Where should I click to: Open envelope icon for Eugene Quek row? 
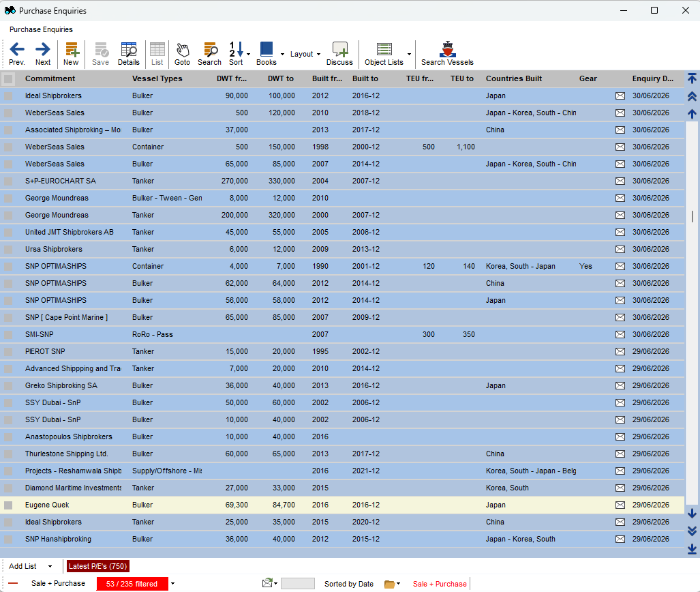point(620,505)
